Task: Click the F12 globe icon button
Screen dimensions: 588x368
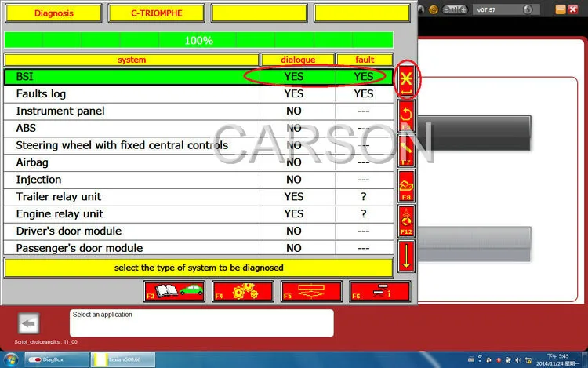Action: (x=406, y=221)
